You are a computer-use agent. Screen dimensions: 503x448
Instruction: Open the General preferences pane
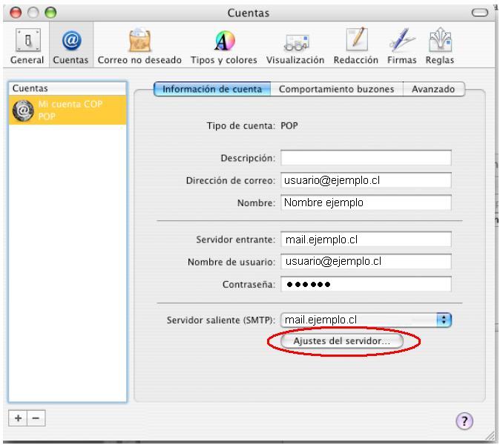coord(27,46)
